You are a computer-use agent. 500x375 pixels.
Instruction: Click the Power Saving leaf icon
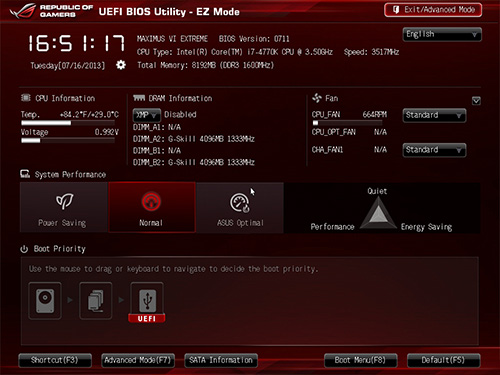(x=64, y=201)
